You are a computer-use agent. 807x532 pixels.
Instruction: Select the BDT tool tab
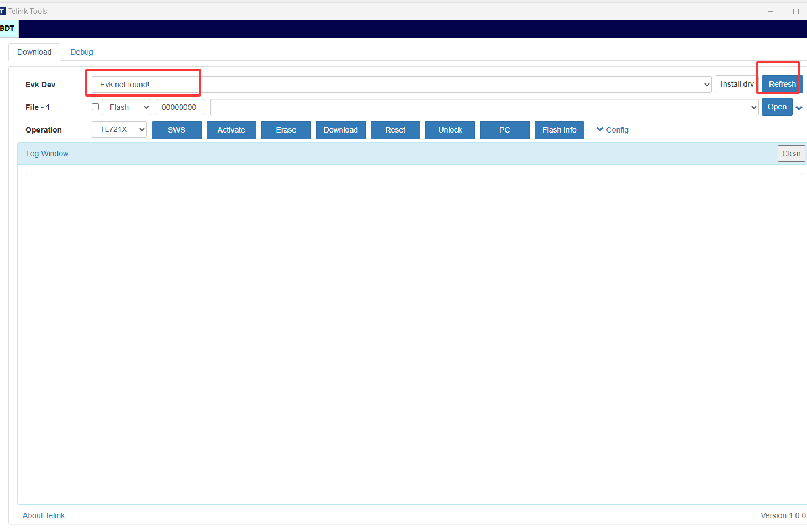pos(8,29)
